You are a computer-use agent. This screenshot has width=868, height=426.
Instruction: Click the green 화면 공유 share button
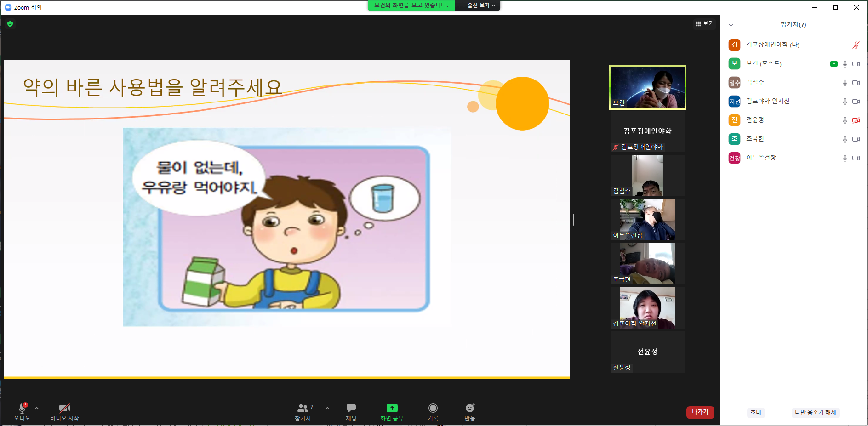pyautogui.click(x=392, y=411)
